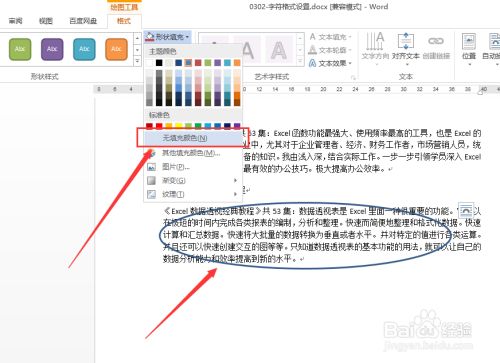Pick the white theme color swatch

tap(149, 63)
